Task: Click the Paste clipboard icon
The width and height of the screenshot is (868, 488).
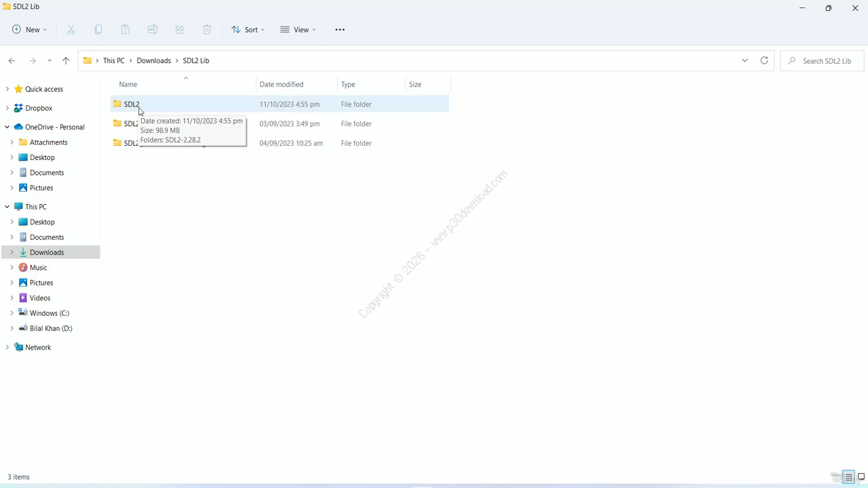Action: [125, 30]
